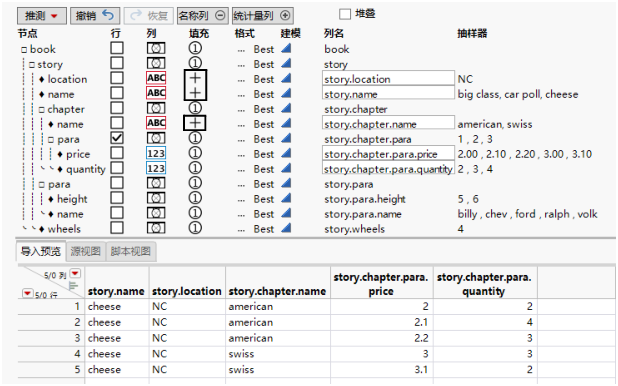The height and width of the screenshot is (386, 618).
Task: Click the modeling type icon for wheels
Action: click(x=286, y=228)
